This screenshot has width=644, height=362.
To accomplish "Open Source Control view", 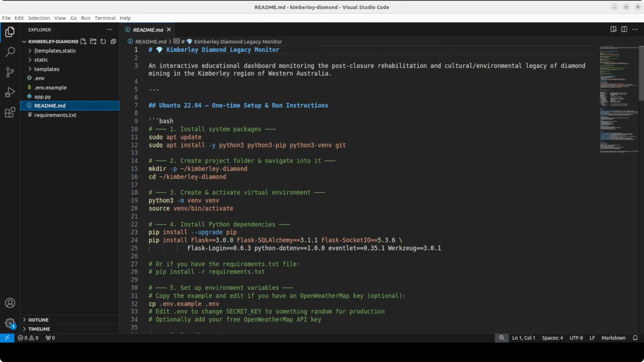I will [10, 72].
